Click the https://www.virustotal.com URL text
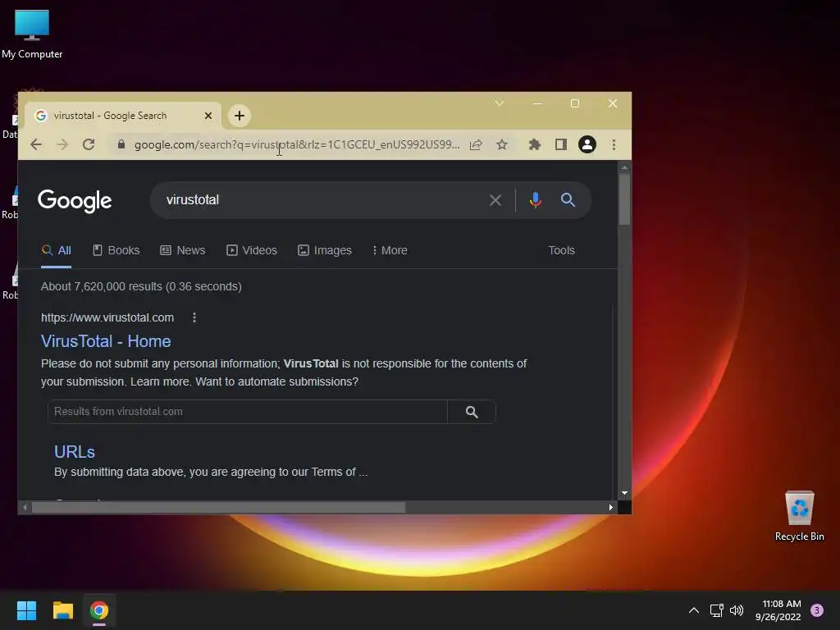 (107, 317)
